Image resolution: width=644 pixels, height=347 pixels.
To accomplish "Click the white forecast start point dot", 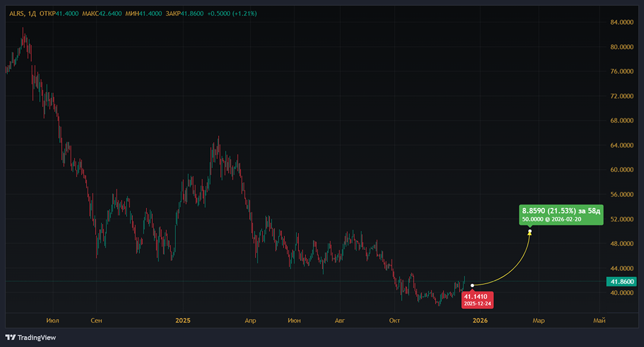I will (473, 285).
